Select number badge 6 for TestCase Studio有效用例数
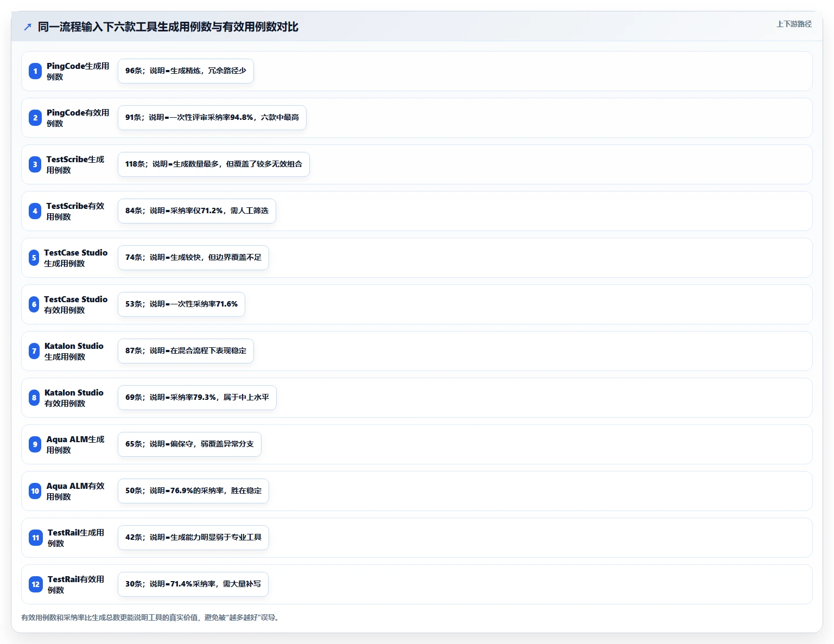 [x=34, y=304]
